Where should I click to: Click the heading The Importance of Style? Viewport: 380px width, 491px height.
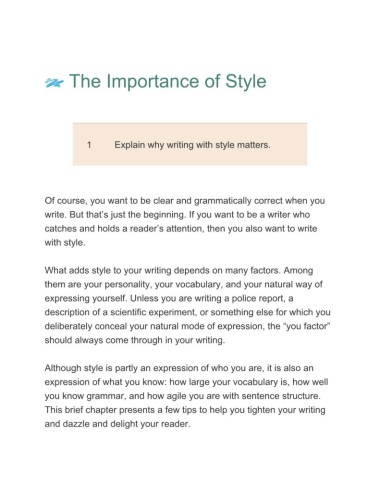pyautogui.click(x=168, y=82)
